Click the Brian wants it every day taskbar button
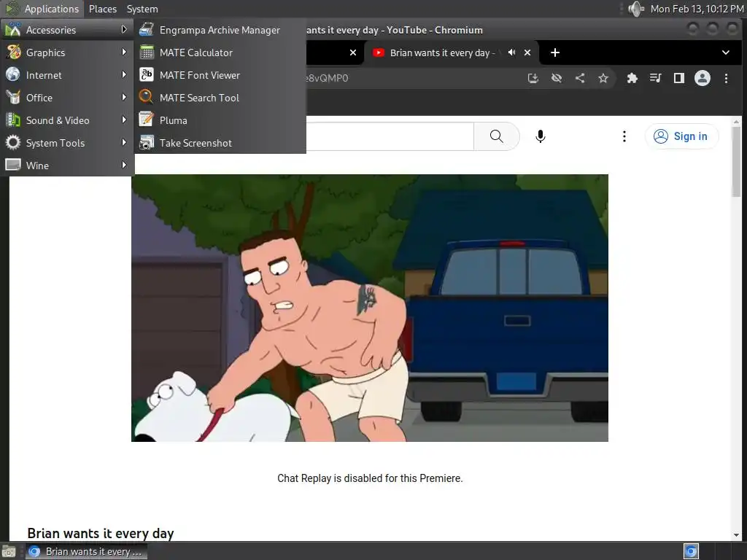 point(86,551)
